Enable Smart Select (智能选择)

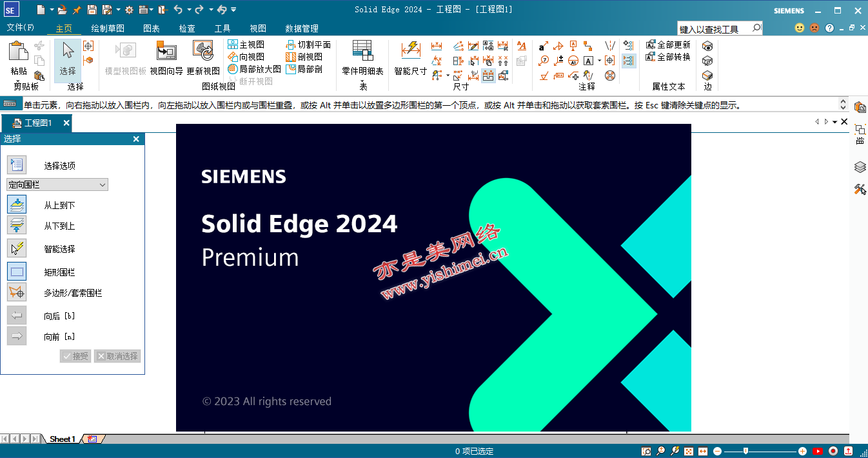click(x=17, y=248)
